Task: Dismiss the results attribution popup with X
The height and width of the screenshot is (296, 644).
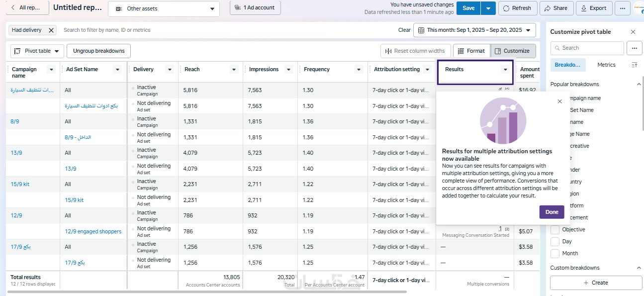Action: pos(559,101)
